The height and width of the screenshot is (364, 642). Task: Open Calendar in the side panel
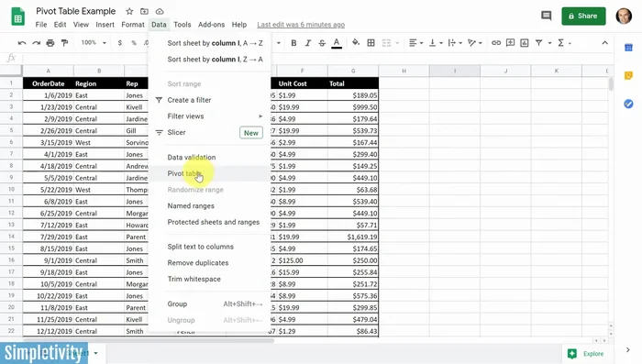click(x=628, y=48)
